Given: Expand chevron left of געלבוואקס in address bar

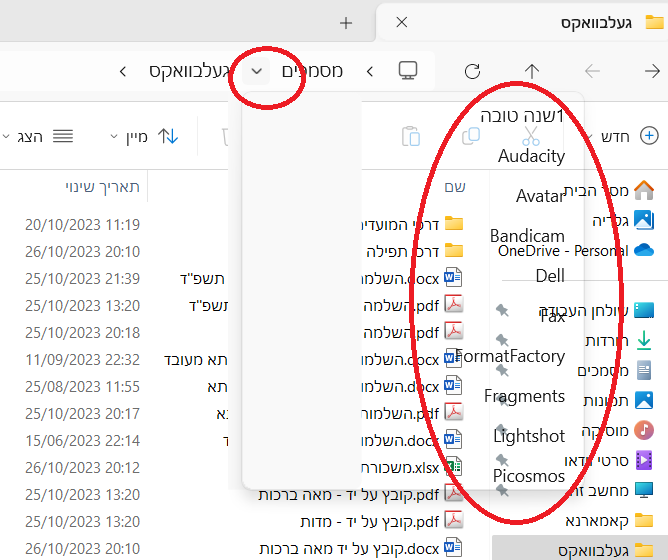Looking at the screenshot, I should click(123, 71).
